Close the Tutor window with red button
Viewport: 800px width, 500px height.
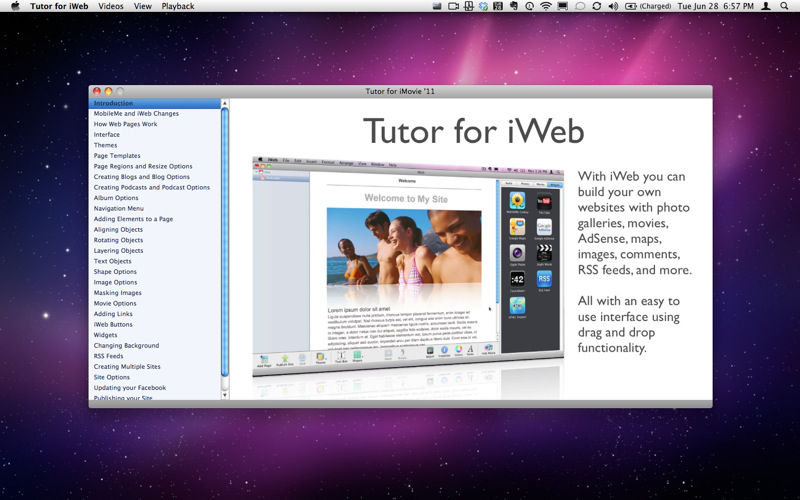coord(96,91)
